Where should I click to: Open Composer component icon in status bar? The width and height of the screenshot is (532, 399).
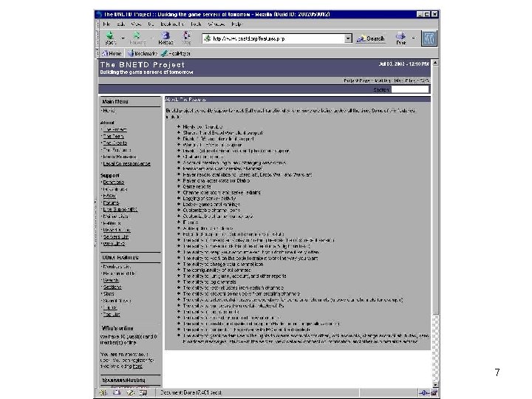coord(130,392)
